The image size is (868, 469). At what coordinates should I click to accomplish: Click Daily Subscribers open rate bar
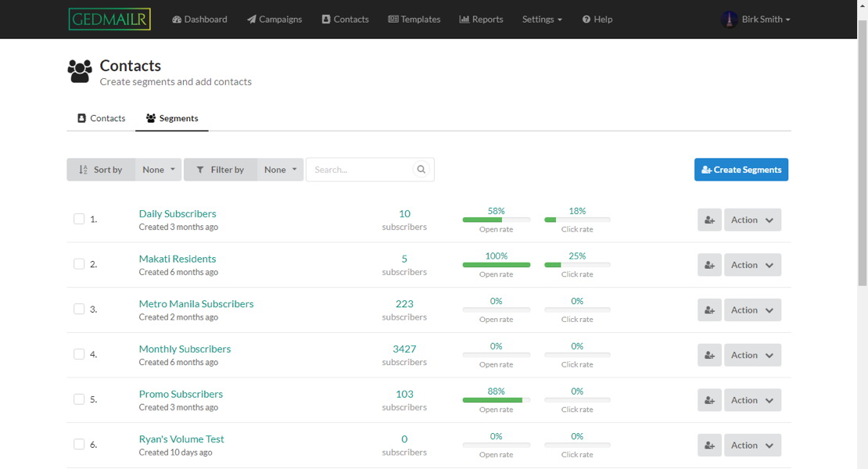coord(496,220)
